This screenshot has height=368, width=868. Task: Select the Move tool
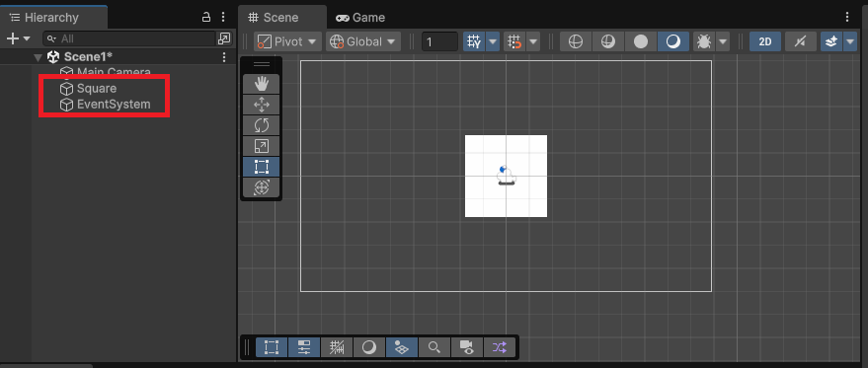262,105
